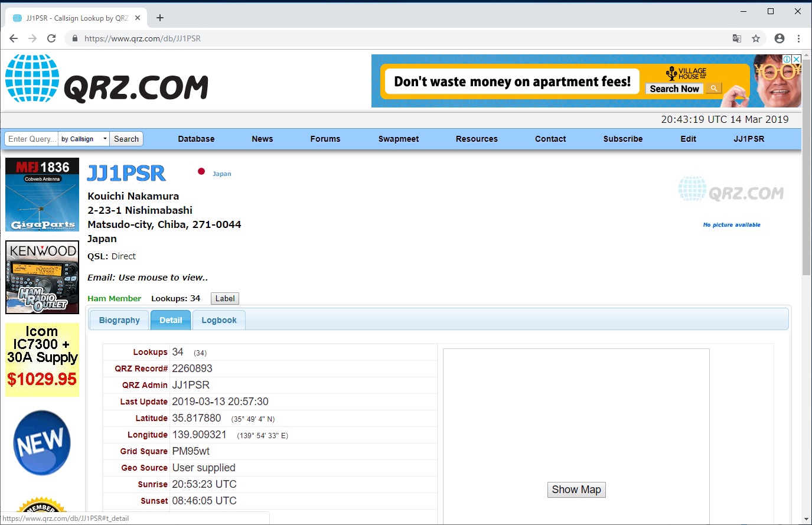Click the Enter Query input field
This screenshot has width=812, height=525.
click(x=31, y=139)
